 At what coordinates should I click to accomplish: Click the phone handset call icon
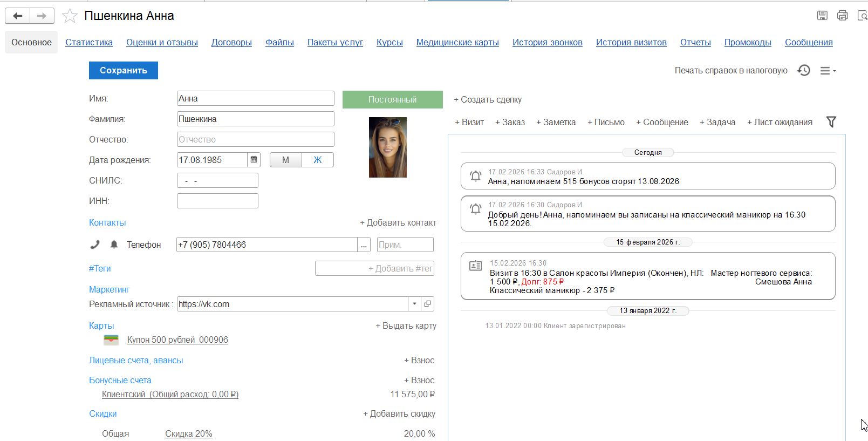click(x=95, y=245)
